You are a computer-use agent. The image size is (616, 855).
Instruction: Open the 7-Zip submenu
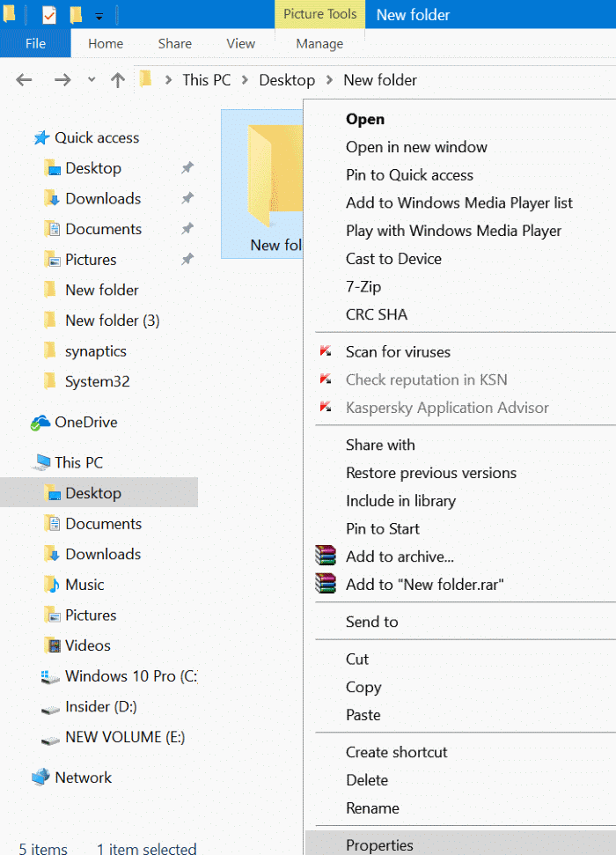363,286
